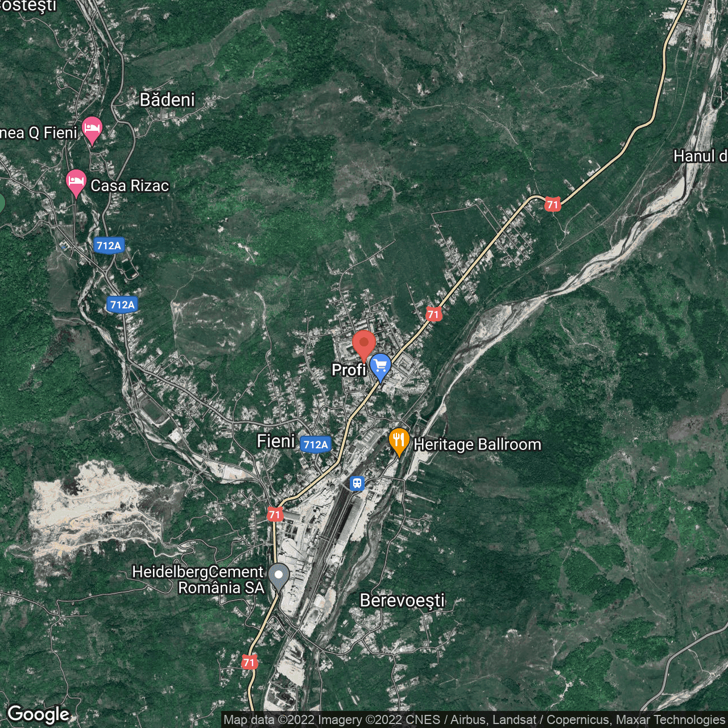The width and height of the screenshot is (728, 728).
Task: Select the Heritage Ballroom restaurant icon
Action: pyautogui.click(x=399, y=441)
